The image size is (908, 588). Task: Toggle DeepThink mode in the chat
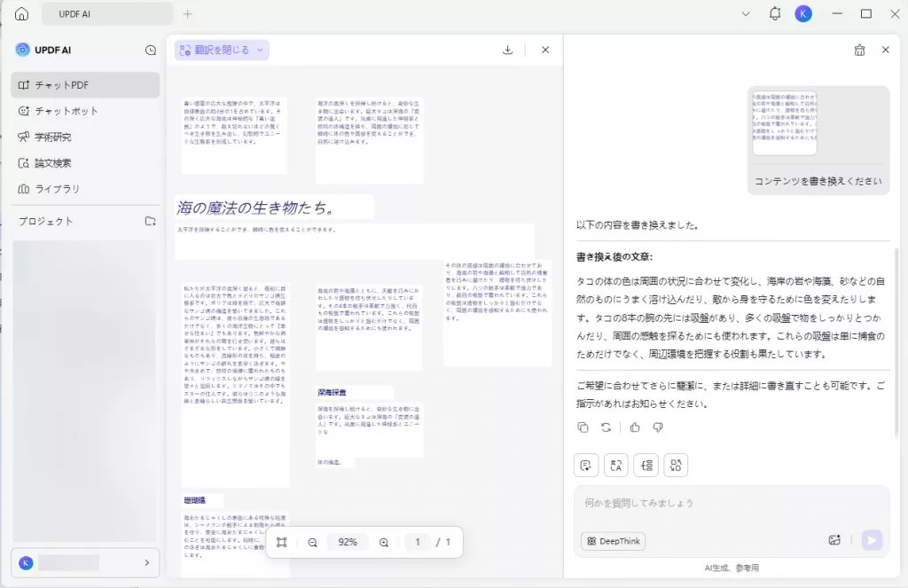coord(613,541)
